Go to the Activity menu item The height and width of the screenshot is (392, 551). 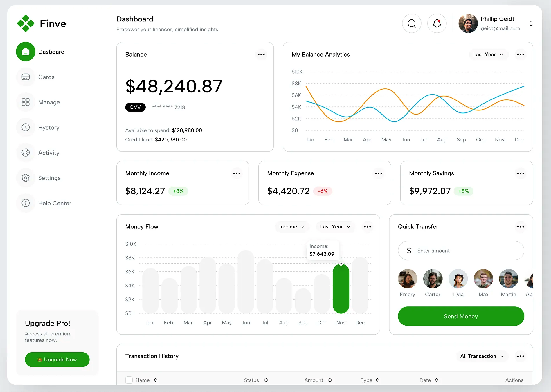[x=48, y=153]
